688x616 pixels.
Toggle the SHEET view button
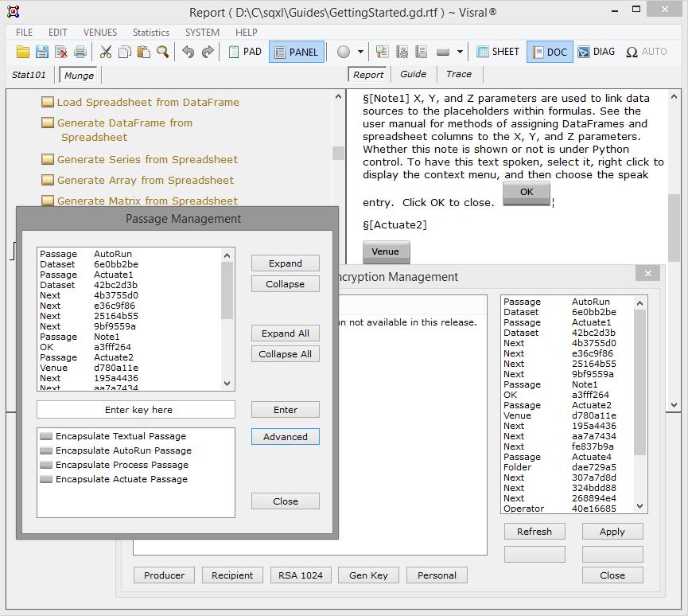point(498,52)
